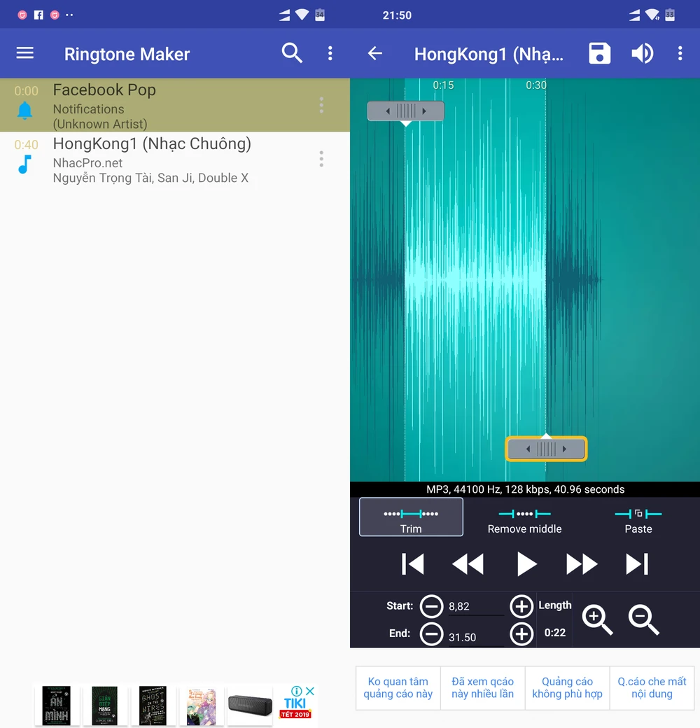The height and width of the screenshot is (728, 700).
Task: Save the ringtone with floppy disk icon
Action: point(599,53)
